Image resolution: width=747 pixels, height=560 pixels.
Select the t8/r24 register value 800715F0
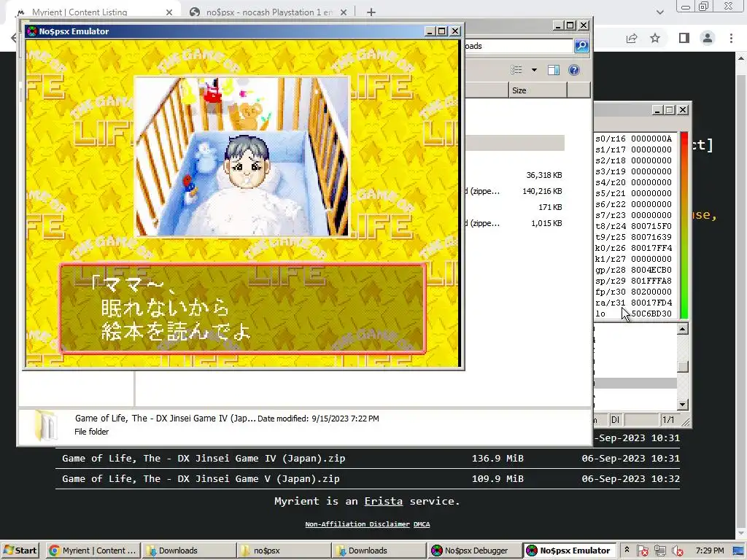(x=651, y=226)
